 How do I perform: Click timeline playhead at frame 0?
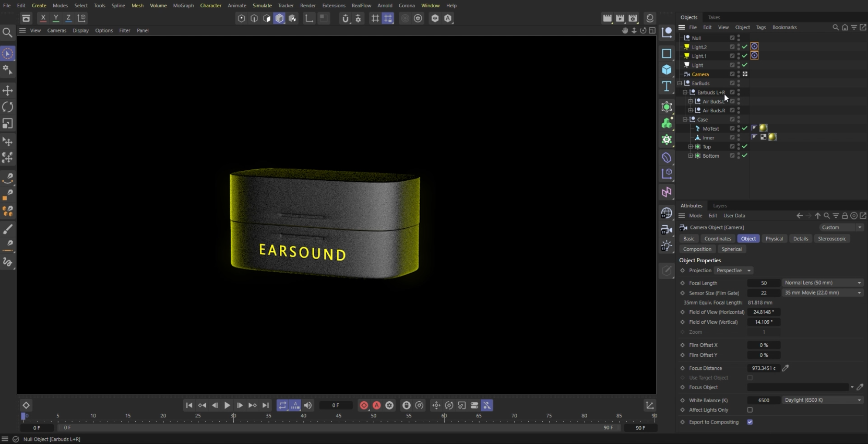click(23, 416)
